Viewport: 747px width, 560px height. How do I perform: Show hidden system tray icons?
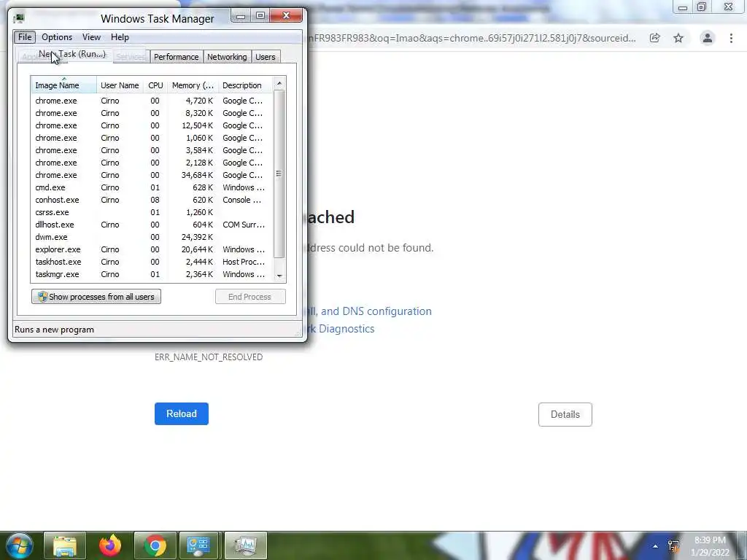click(656, 546)
